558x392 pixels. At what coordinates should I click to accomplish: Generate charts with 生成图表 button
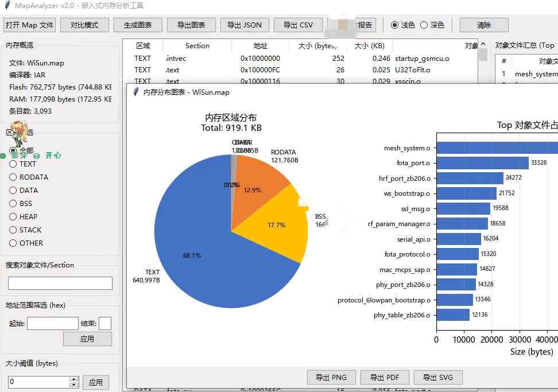pyautogui.click(x=138, y=25)
